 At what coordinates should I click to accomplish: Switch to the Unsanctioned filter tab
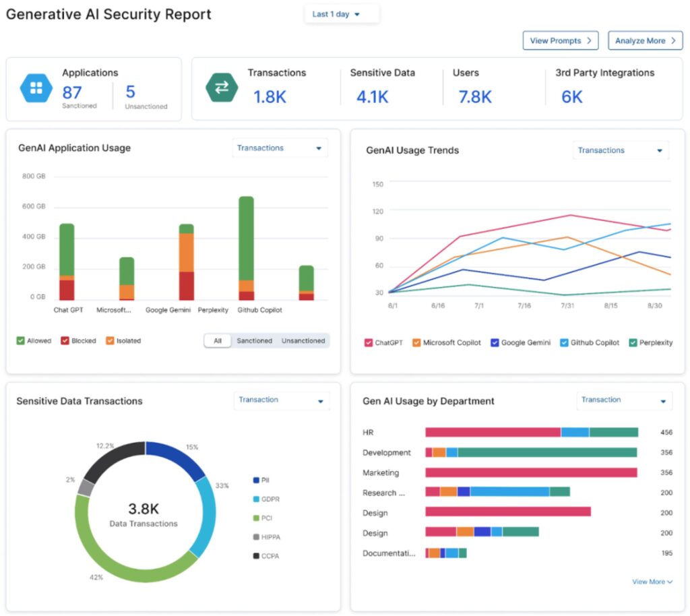[x=303, y=341]
